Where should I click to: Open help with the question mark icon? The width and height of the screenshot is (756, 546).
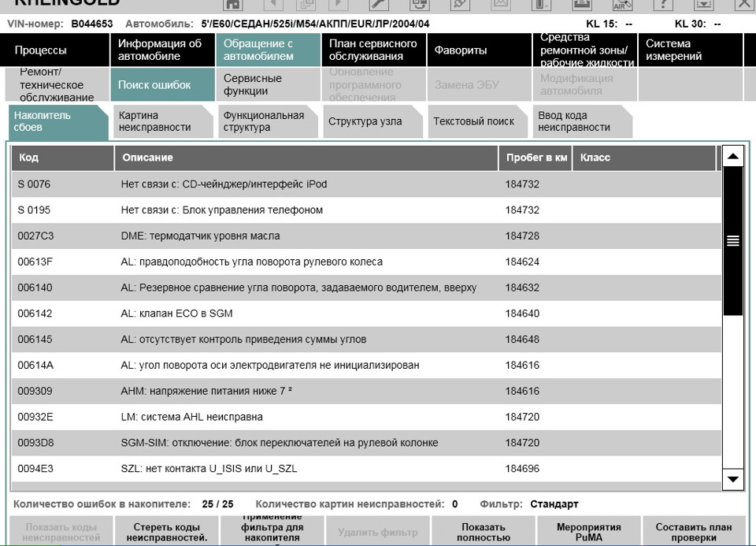[663, 5]
